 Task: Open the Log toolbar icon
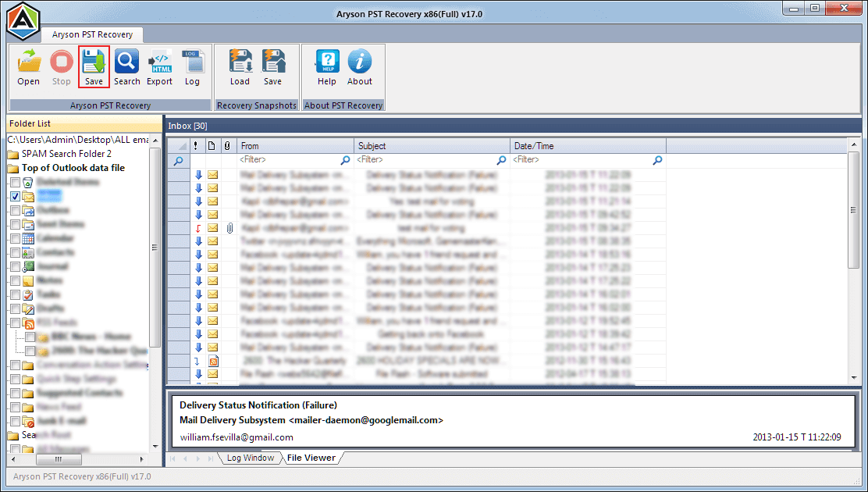(192, 67)
